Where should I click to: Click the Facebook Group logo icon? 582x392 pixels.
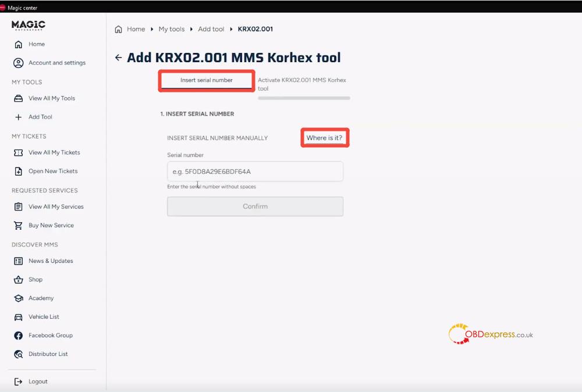pos(18,336)
